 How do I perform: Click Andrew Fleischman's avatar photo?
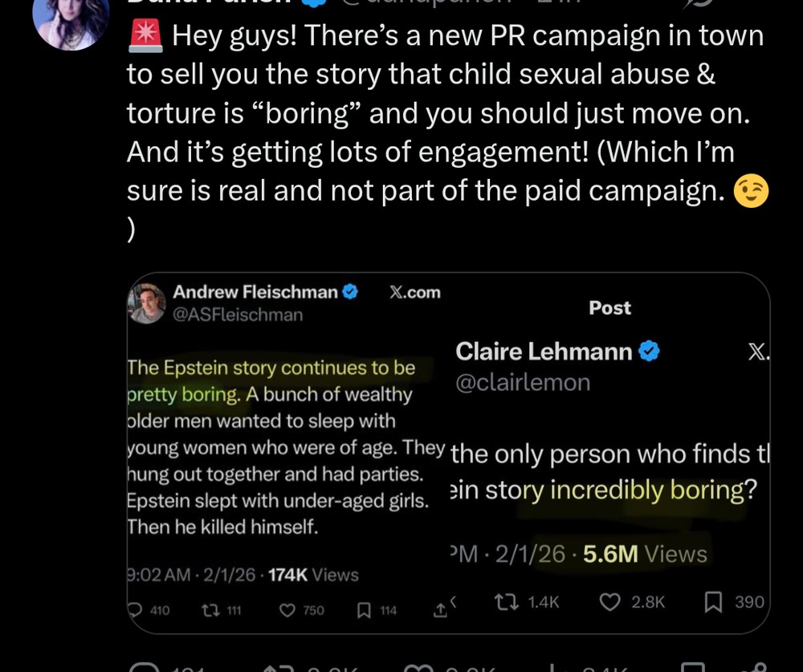pos(147,303)
